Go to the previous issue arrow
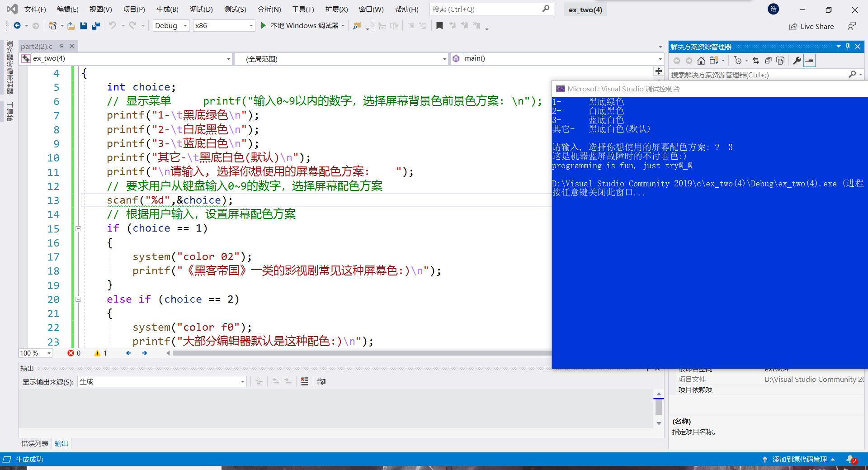Screen dimensions: 868x470 (129, 353)
